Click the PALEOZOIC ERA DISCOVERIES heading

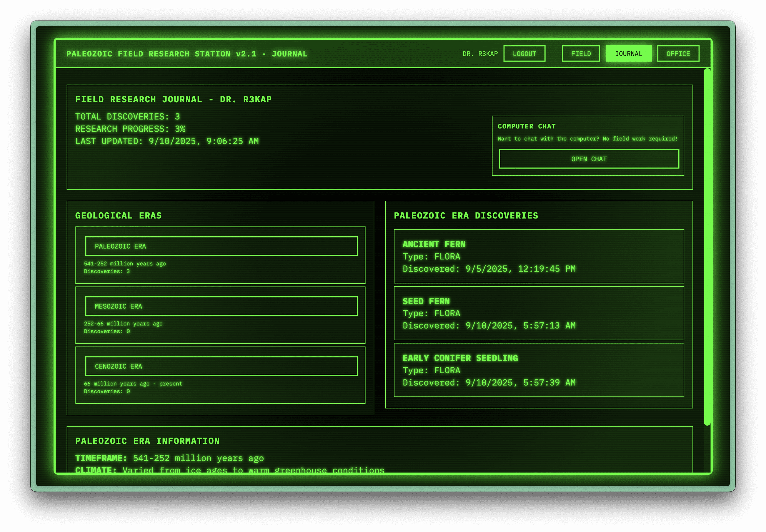(x=466, y=216)
